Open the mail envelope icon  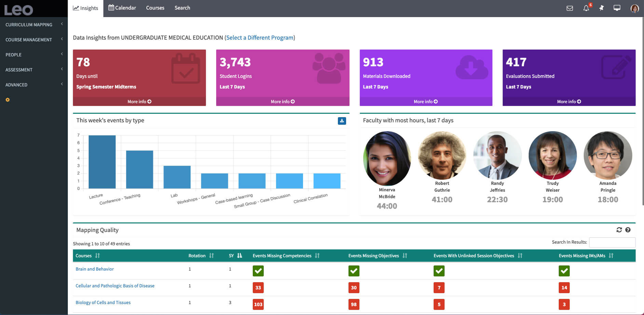click(570, 8)
